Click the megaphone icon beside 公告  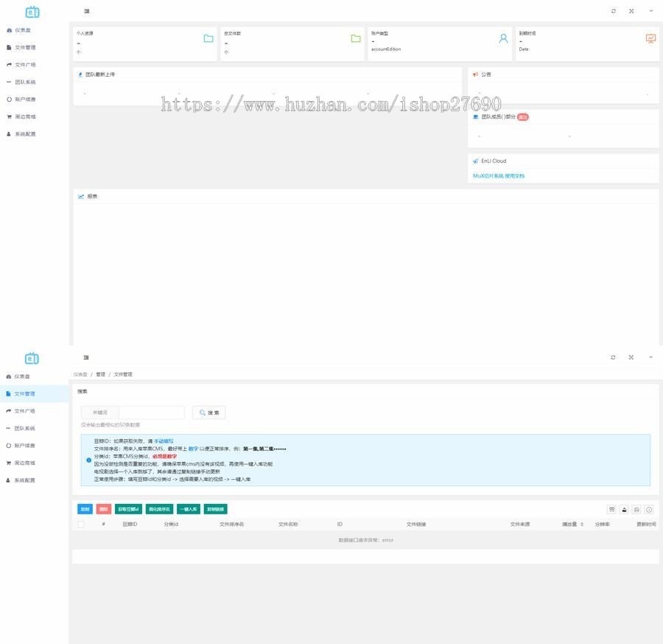point(475,74)
